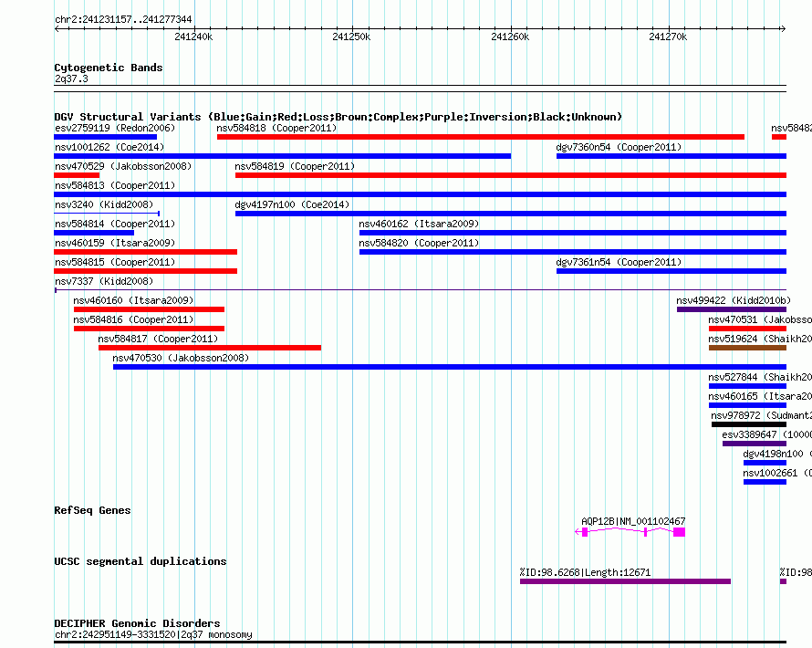812x648 pixels.
Task: Click dgv7361n54 (Cooper2011) label
Action: [619, 262]
